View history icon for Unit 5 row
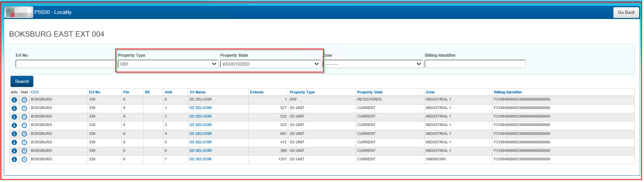The height and width of the screenshot is (182, 644). click(24, 143)
